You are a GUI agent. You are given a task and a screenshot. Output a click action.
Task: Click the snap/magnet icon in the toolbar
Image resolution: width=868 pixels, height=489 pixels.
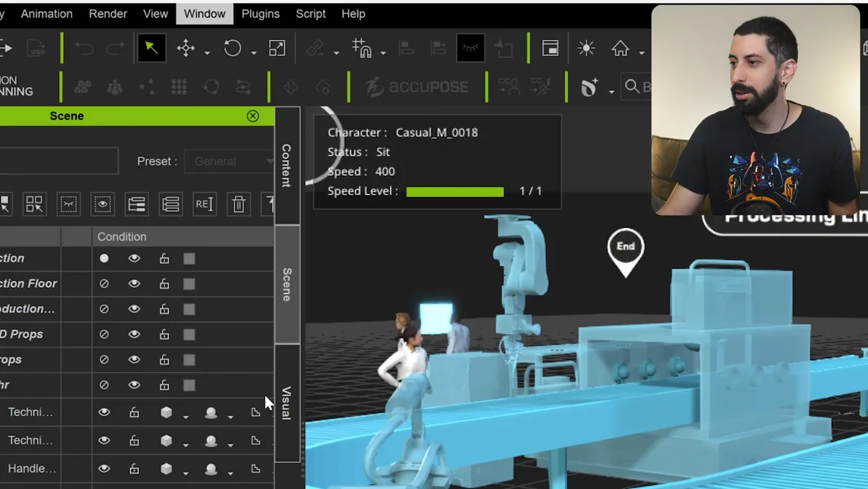pyautogui.click(x=362, y=48)
